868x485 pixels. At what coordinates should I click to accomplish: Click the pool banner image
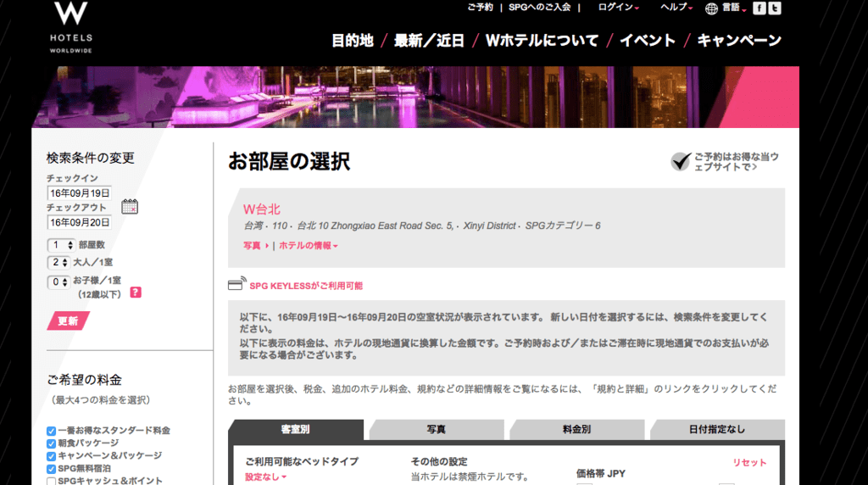[415, 97]
